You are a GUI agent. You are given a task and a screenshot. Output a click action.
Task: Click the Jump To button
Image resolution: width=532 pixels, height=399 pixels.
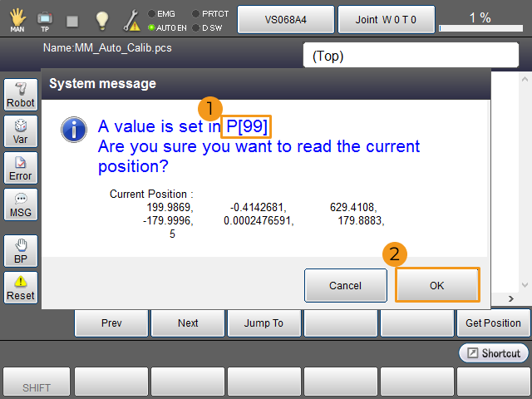point(264,323)
